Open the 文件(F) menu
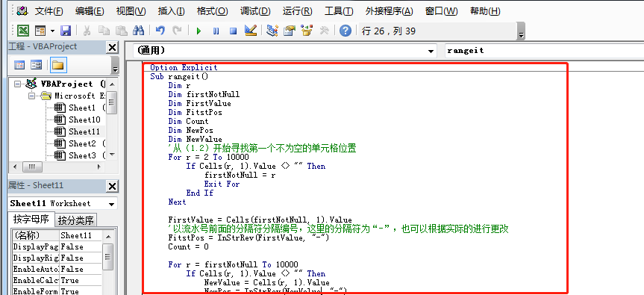 point(49,11)
